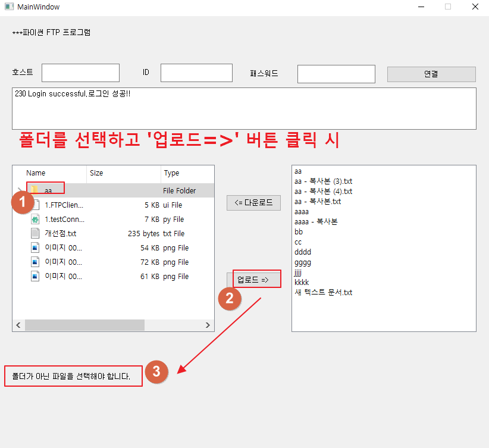Click the <= 다운로드 download button
This screenshot has height=448, width=489.
pyautogui.click(x=253, y=203)
